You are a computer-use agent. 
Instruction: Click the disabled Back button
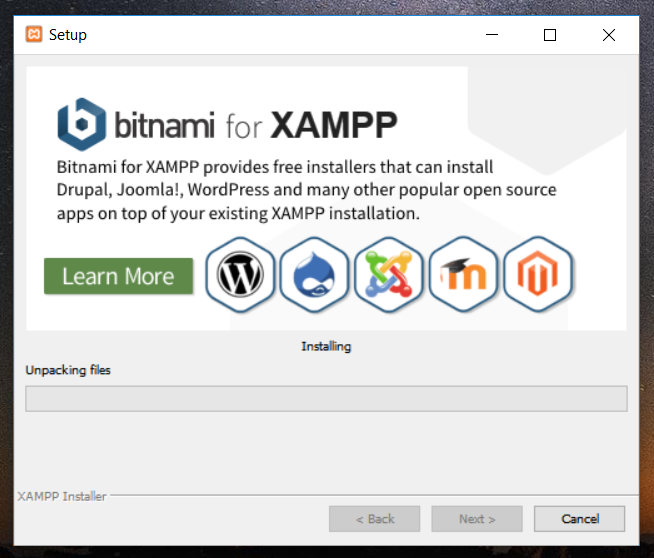point(375,519)
